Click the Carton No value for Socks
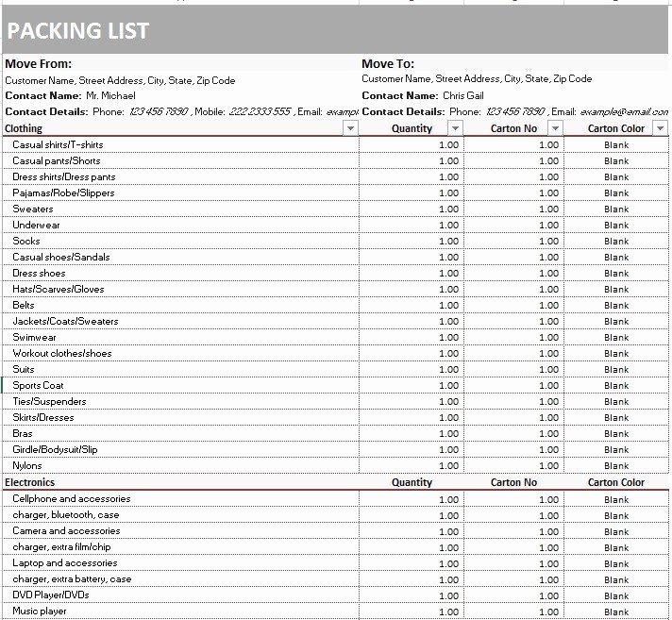The width and height of the screenshot is (672, 620). [513, 241]
